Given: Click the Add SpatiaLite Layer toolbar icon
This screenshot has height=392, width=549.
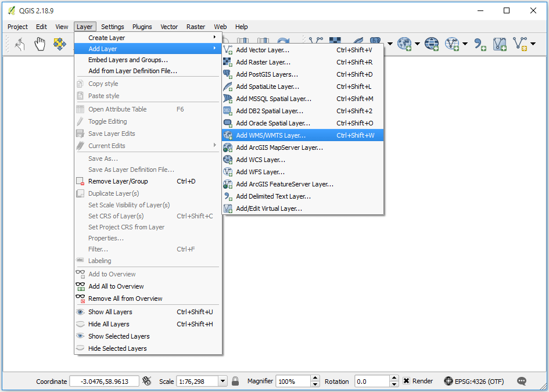Looking at the screenshot, I should (359, 39).
